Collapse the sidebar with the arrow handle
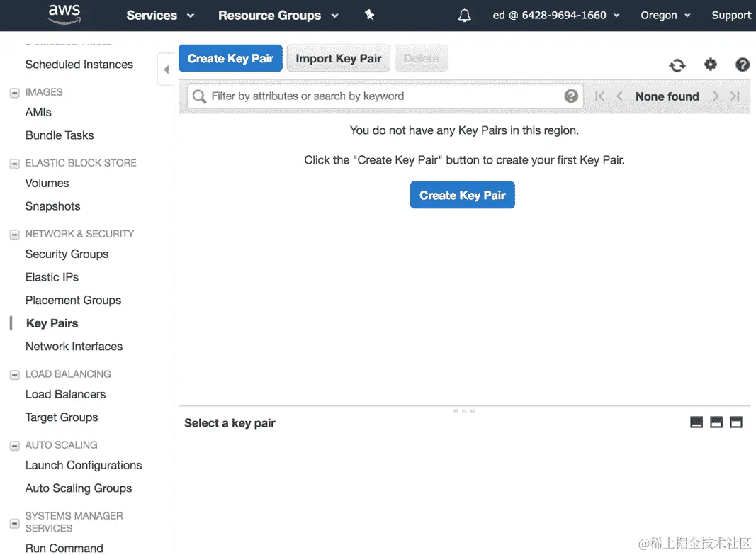 coord(167,69)
